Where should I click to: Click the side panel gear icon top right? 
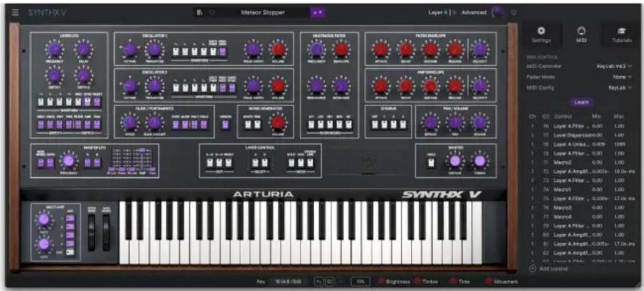(514, 12)
